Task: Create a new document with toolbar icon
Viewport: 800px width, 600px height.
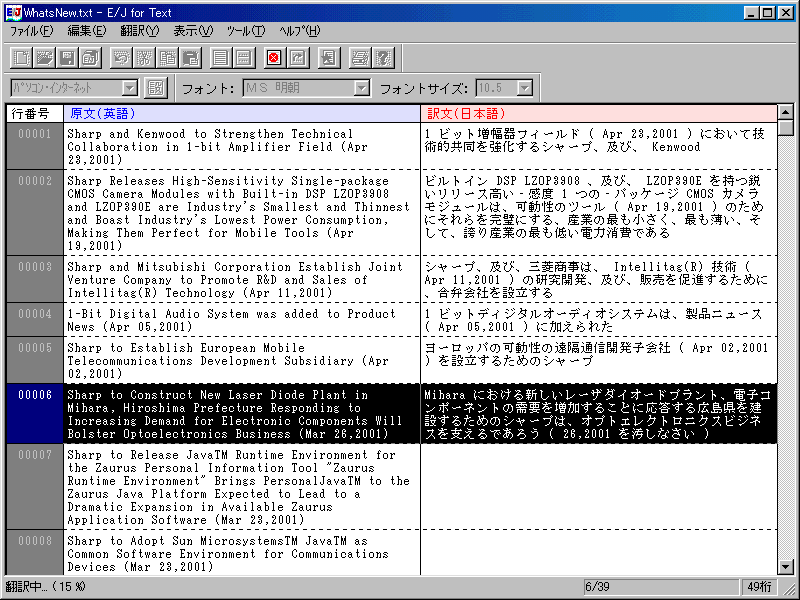Action: pos(21,58)
